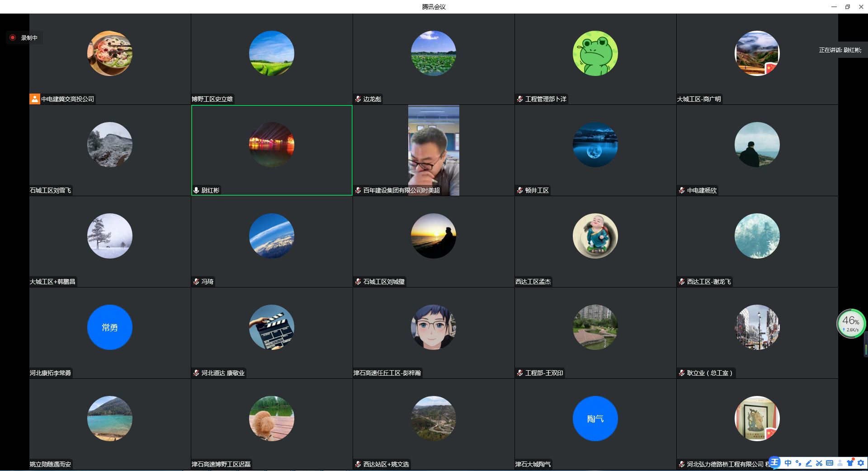The image size is (868, 471).
Task: Click the IME pencil handwriting icon
Action: click(x=808, y=463)
